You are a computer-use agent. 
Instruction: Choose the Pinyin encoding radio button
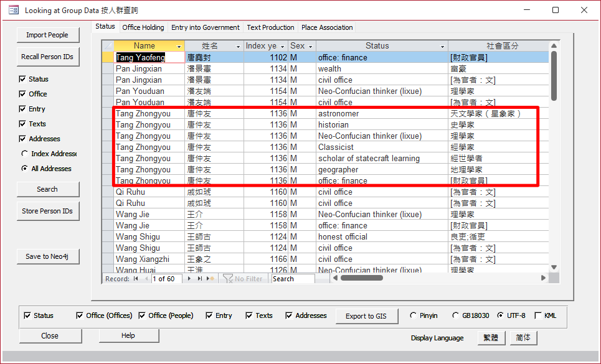point(413,315)
